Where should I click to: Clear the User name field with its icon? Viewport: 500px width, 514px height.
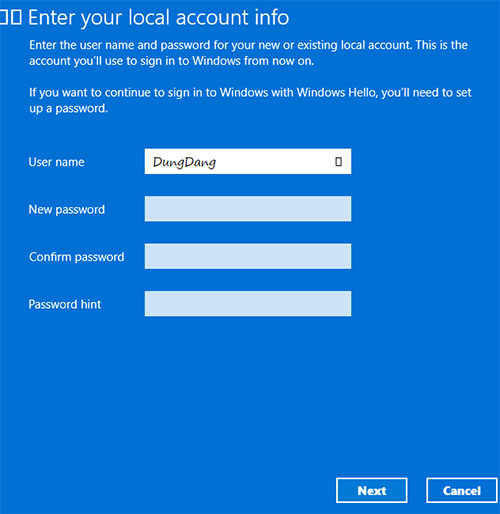(338, 162)
